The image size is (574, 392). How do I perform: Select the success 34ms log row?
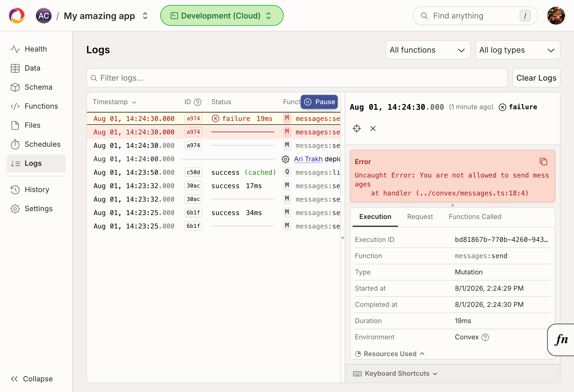(214, 213)
